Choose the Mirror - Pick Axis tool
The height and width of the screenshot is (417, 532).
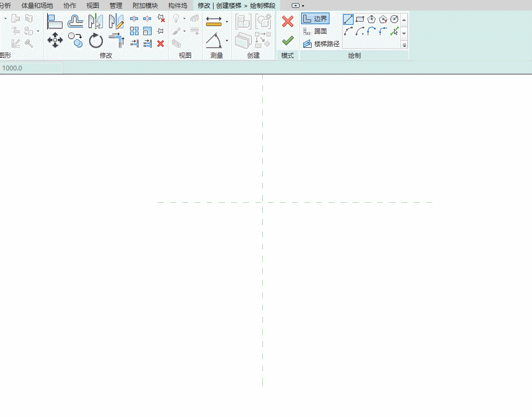[95, 21]
